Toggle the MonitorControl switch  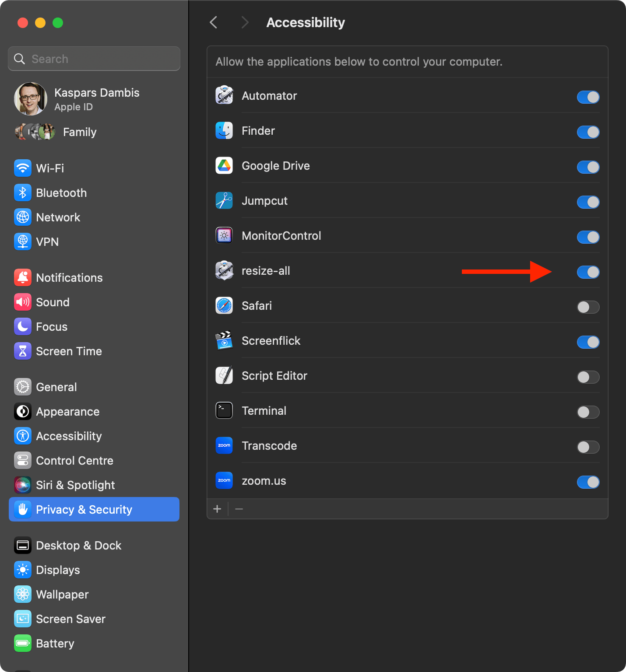pos(588,237)
